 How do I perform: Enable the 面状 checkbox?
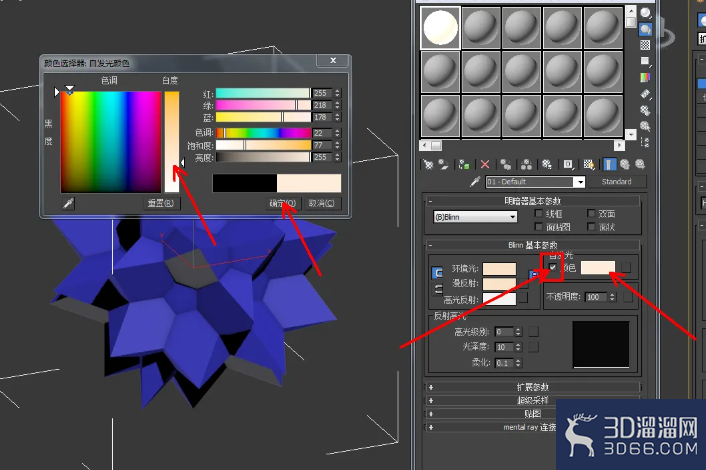pyautogui.click(x=591, y=226)
